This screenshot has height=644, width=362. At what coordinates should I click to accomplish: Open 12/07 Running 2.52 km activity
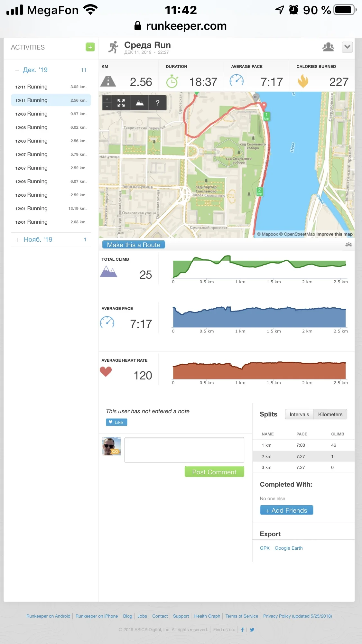click(51, 168)
